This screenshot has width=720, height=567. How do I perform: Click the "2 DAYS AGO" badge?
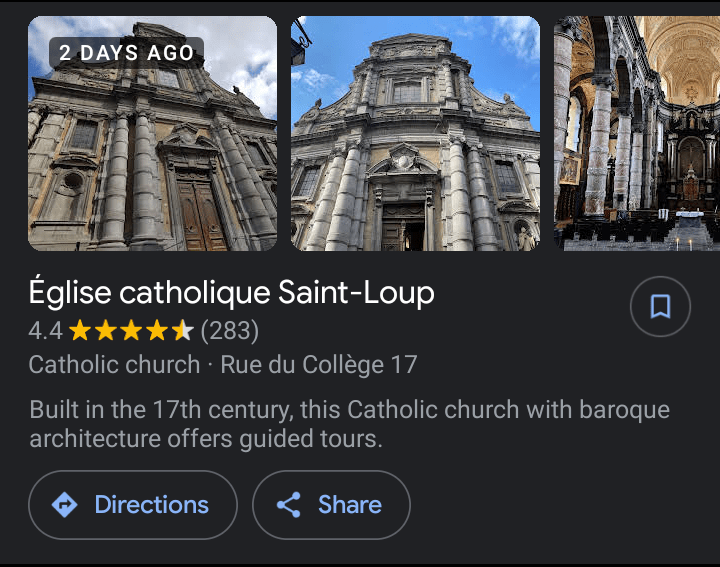pos(125,53)
